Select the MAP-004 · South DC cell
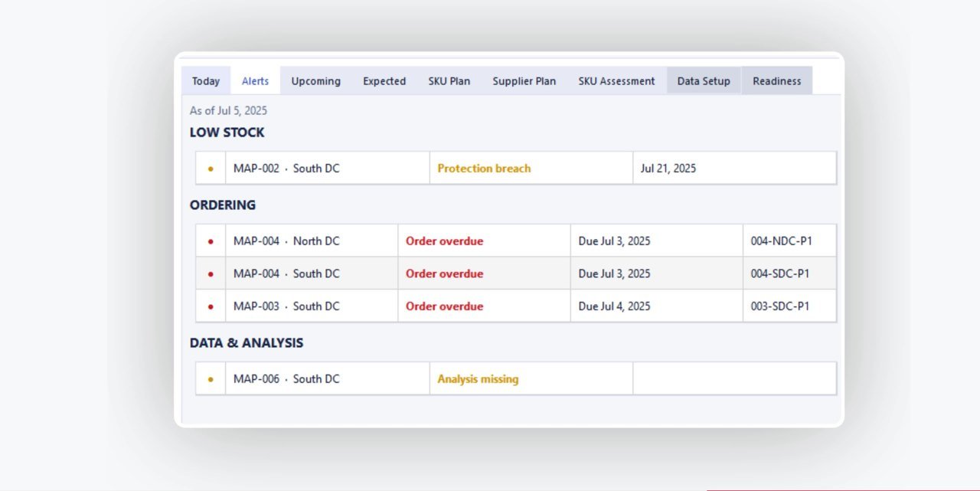This screenshot has width=980, height=491. click(x=312, y=273)
